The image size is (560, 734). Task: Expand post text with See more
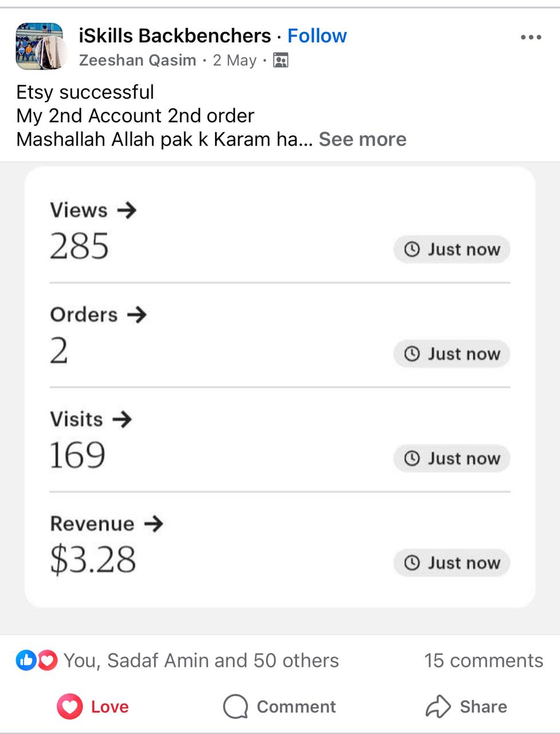pyautogui.click(x=362, y=139)
